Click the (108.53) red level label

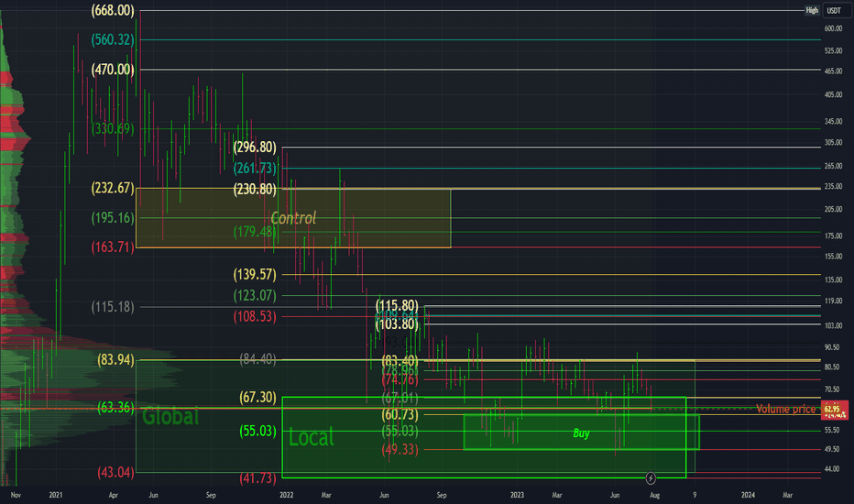(255, 316)
